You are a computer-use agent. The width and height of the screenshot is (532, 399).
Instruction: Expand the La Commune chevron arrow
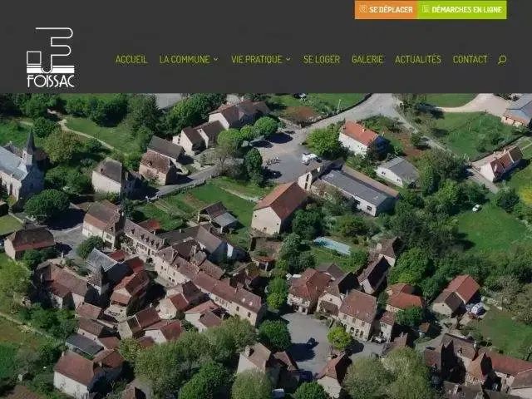click(x=216, y=60)
